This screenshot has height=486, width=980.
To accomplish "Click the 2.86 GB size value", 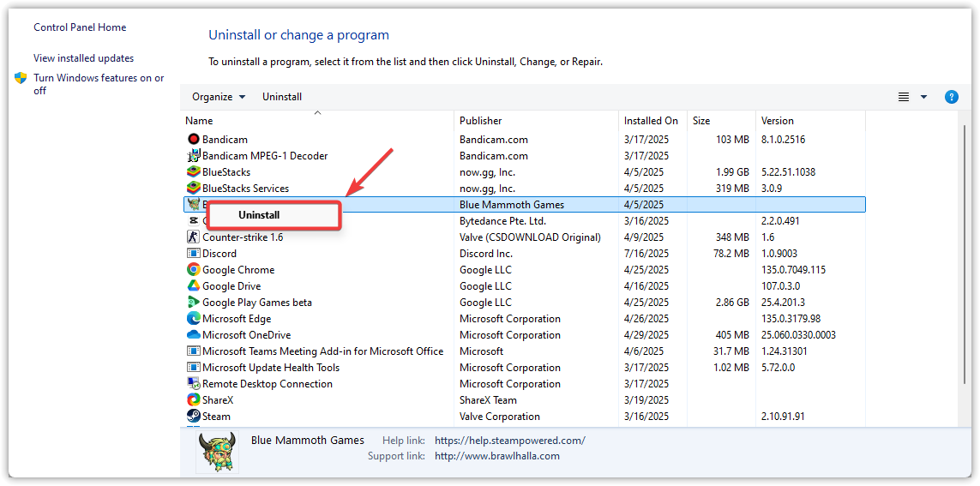I will [732, 302].
